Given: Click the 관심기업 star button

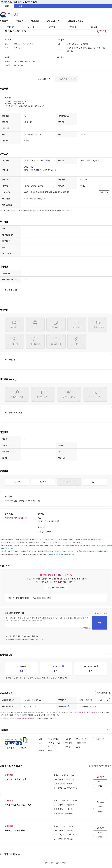Looking at the screenshot, I should (x=10, y=748).
